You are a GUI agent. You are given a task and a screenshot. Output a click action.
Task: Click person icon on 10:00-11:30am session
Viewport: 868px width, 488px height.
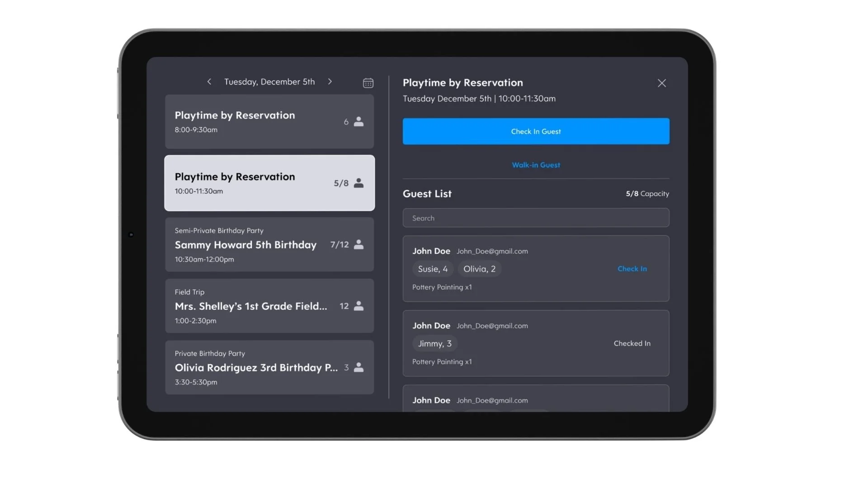359,183
